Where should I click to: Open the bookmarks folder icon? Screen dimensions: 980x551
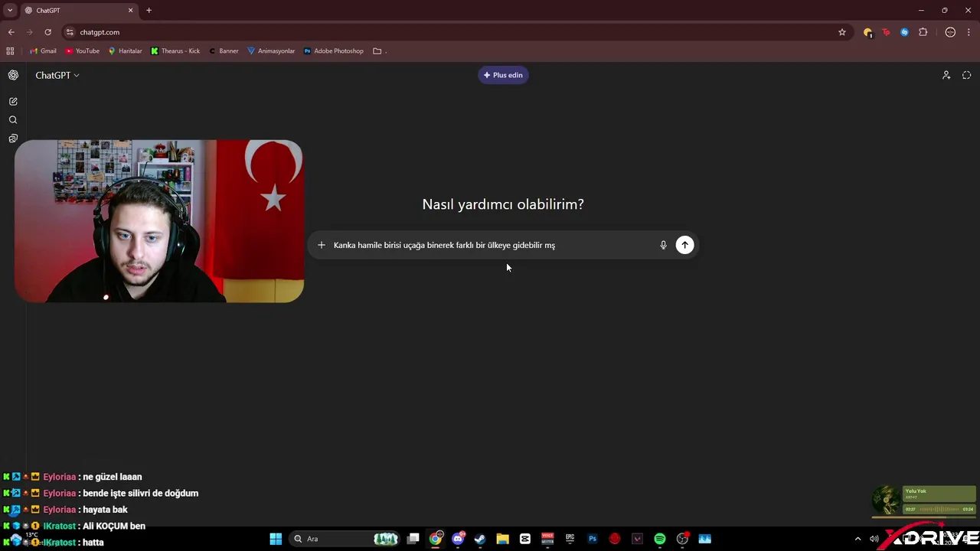[377, 51]
